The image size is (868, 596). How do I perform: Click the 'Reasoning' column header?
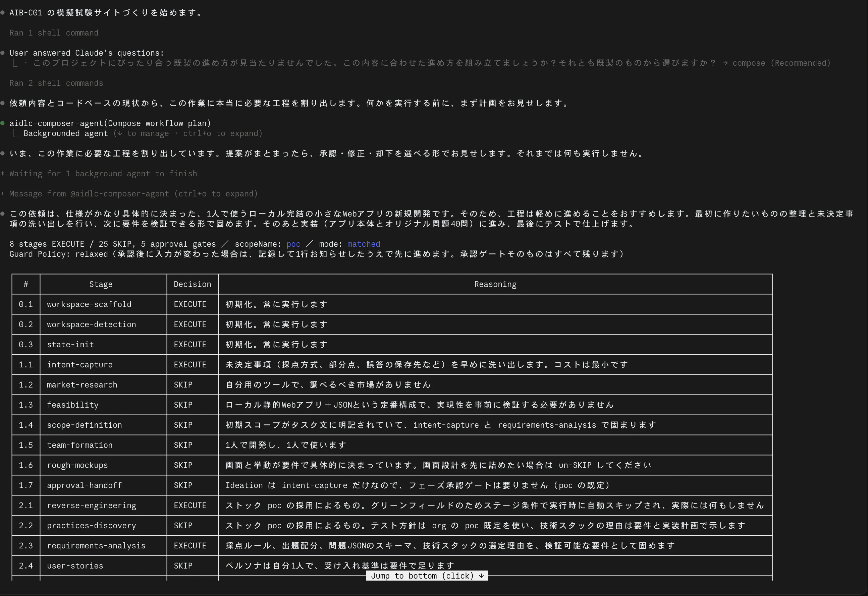click(495, 284)
